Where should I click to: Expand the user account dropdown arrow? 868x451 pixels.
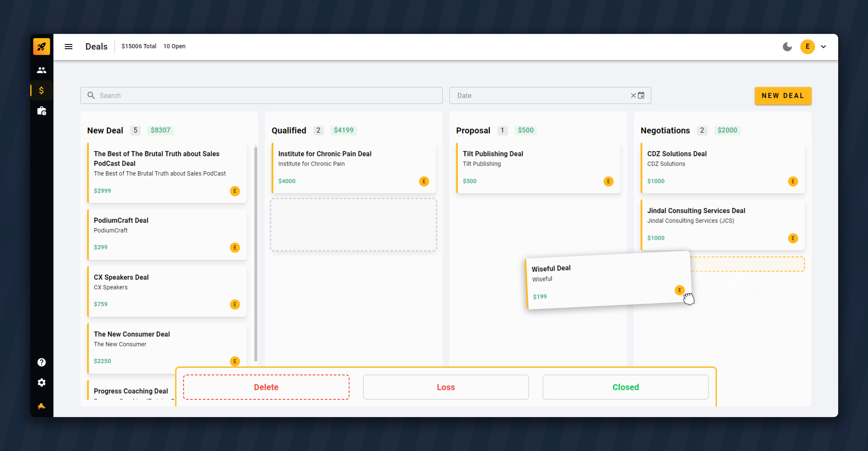tap(823, 47)
